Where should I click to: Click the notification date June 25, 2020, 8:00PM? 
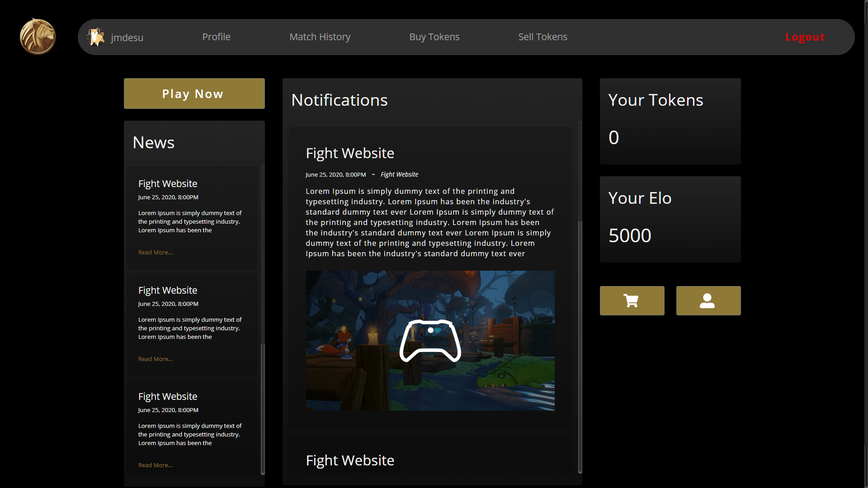click(335, 174)
